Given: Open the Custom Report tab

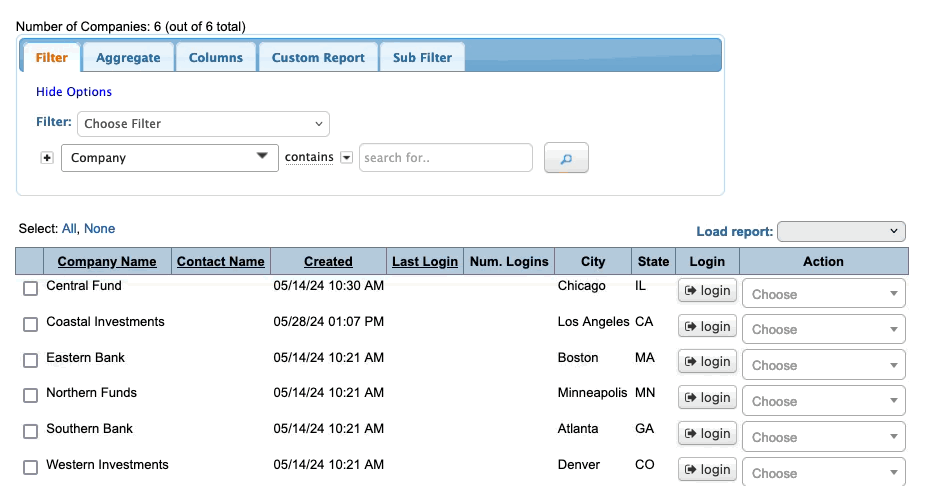Looking at the screenshot, I should 318,57.
